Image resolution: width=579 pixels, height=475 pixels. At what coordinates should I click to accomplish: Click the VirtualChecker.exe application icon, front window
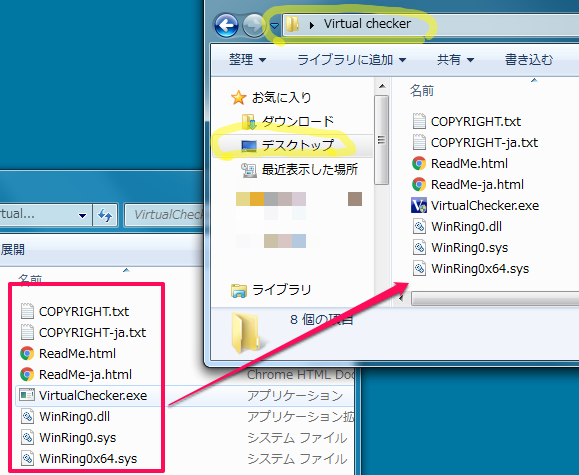coord(419,205)
